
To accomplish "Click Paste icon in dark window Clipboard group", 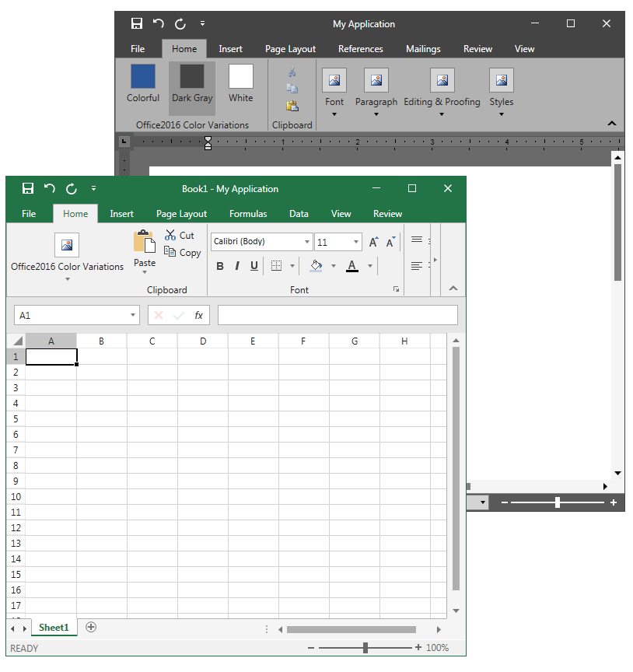I will click(x=292, y=106).
